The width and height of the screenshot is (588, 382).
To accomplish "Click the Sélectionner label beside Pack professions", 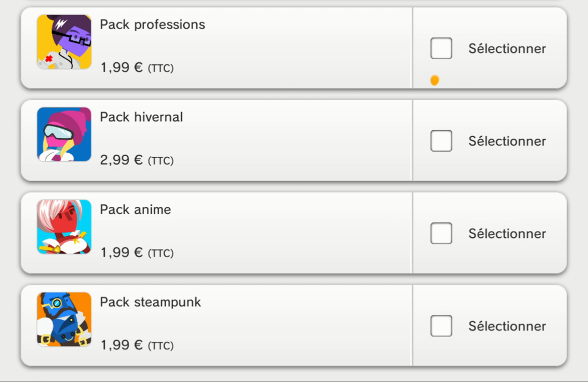I will tap(507, 48).
